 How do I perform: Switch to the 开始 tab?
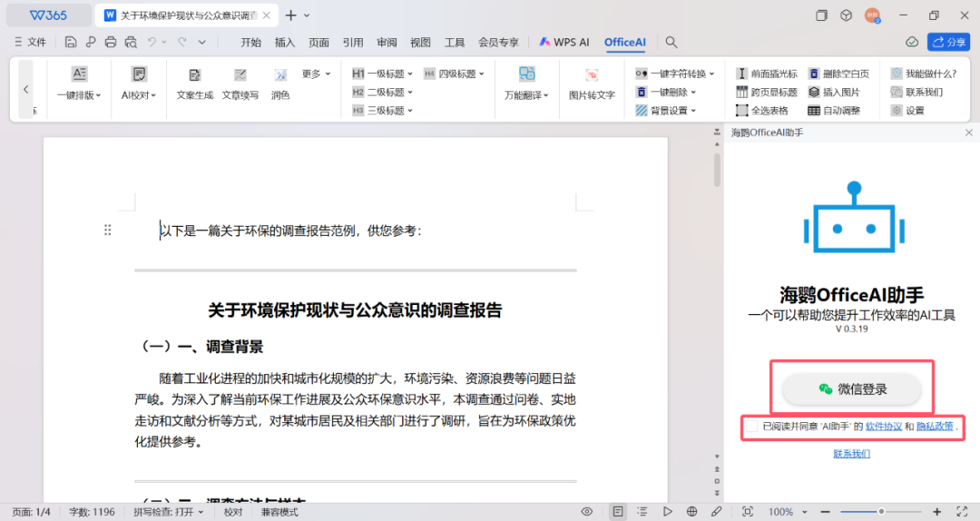click(x=250, y=42)
